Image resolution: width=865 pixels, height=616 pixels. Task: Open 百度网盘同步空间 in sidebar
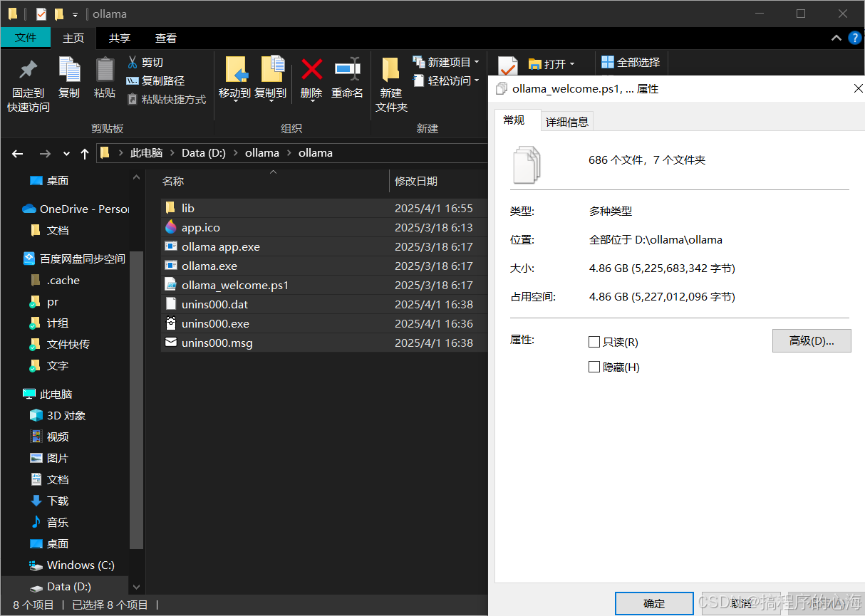point(75,259)
